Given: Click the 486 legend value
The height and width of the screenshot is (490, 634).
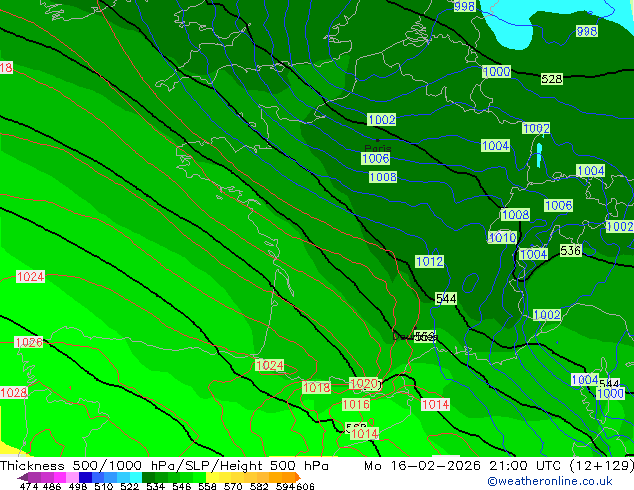Looking at the screenshot, I should tap(52, 486).
